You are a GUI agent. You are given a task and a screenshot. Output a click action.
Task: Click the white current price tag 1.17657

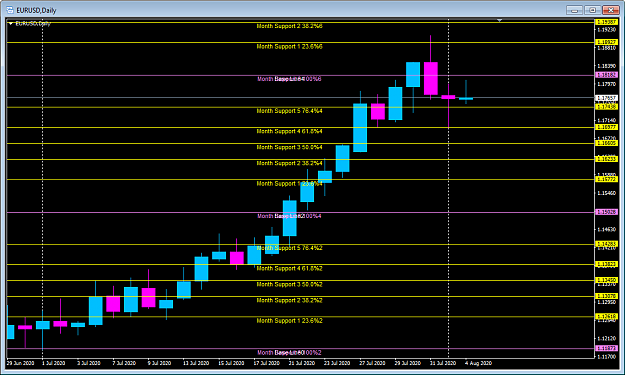click(606, 98)
